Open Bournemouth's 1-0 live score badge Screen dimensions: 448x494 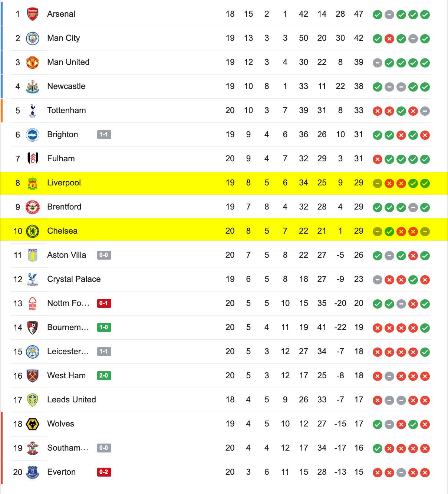(x=104, y=327)
